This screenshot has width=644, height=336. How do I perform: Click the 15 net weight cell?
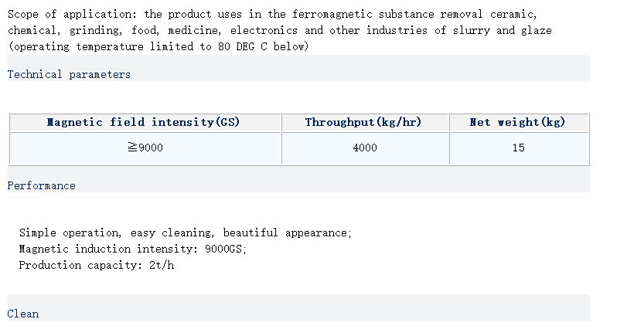coord(518,148)
